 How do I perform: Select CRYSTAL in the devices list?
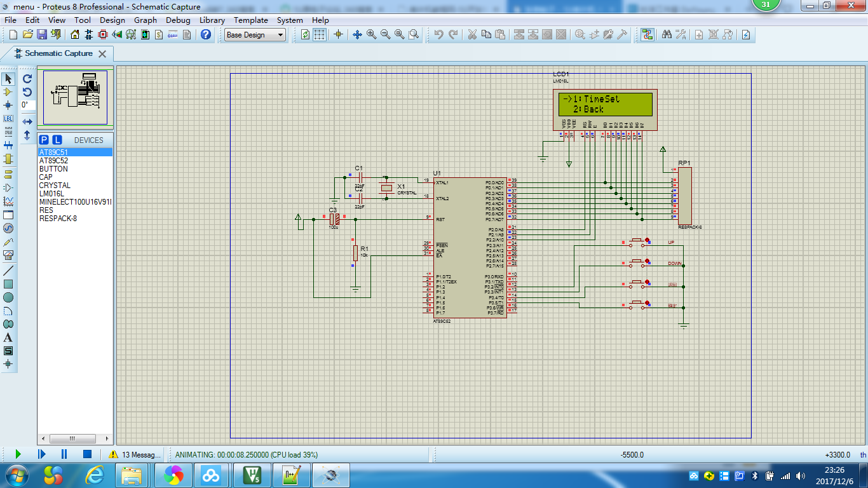point(75,186)
